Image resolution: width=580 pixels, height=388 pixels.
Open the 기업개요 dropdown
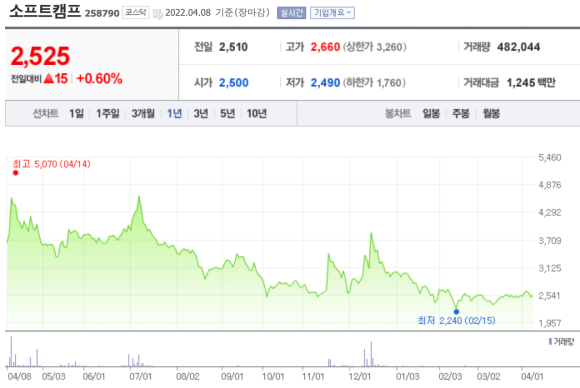(332, 13)
